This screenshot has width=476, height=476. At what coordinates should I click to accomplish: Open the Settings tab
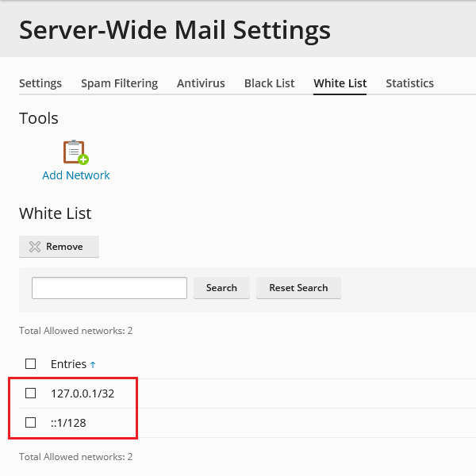pos(40,83)
